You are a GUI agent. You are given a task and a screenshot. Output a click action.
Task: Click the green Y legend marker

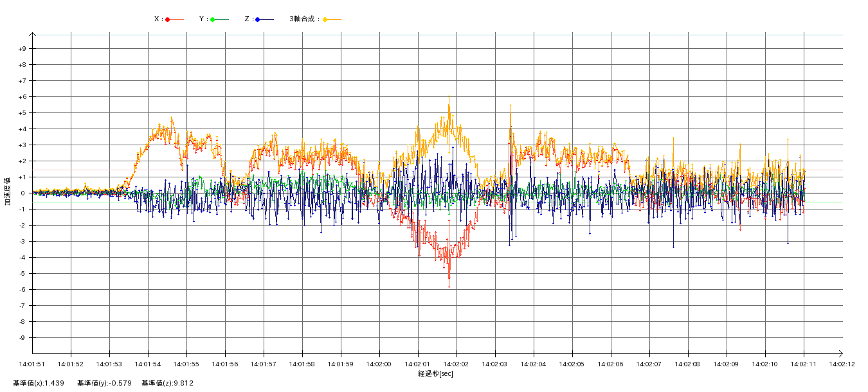click(213, 19)
